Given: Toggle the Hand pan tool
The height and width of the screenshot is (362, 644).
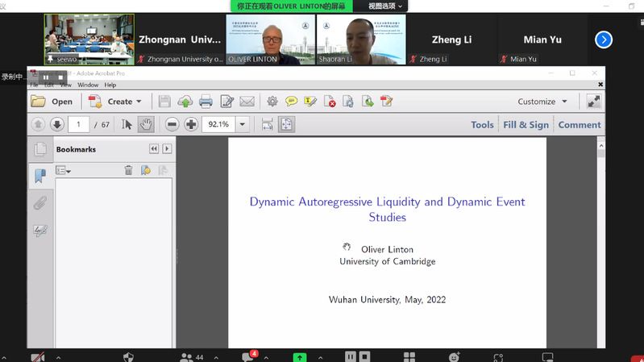Looking at the screenshot, I should click(146, 124).
